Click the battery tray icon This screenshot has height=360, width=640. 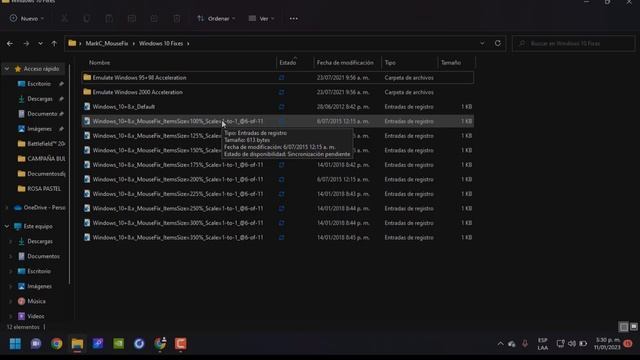click(x=583, y=344)
